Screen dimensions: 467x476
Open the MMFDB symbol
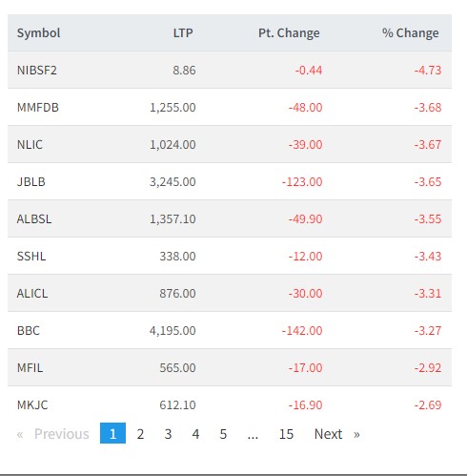38,108
